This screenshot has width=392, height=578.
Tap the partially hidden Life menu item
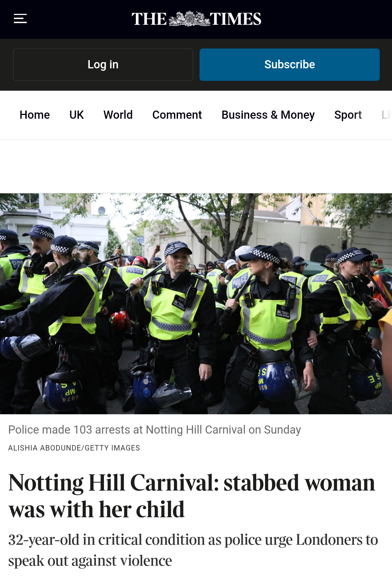387,115
